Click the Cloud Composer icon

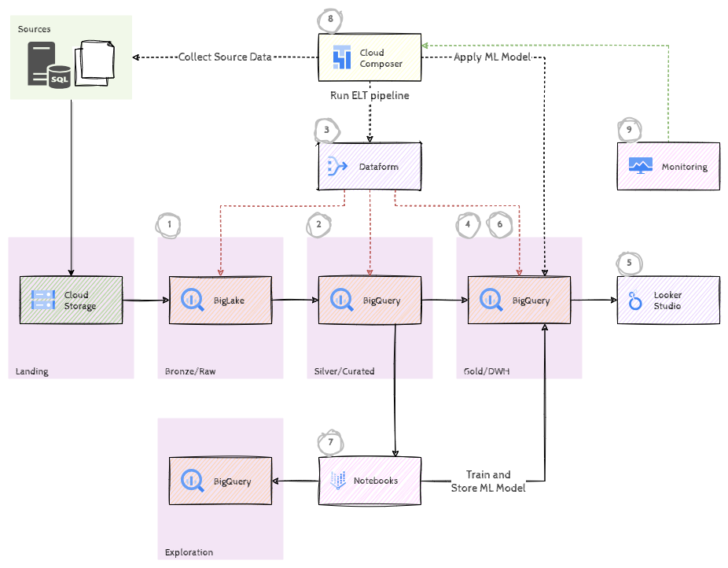341,57
